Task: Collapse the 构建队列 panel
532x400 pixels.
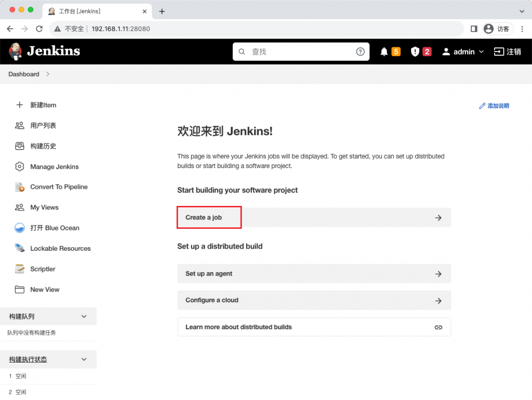Action: pyautogui.click(x=84, y=316)
